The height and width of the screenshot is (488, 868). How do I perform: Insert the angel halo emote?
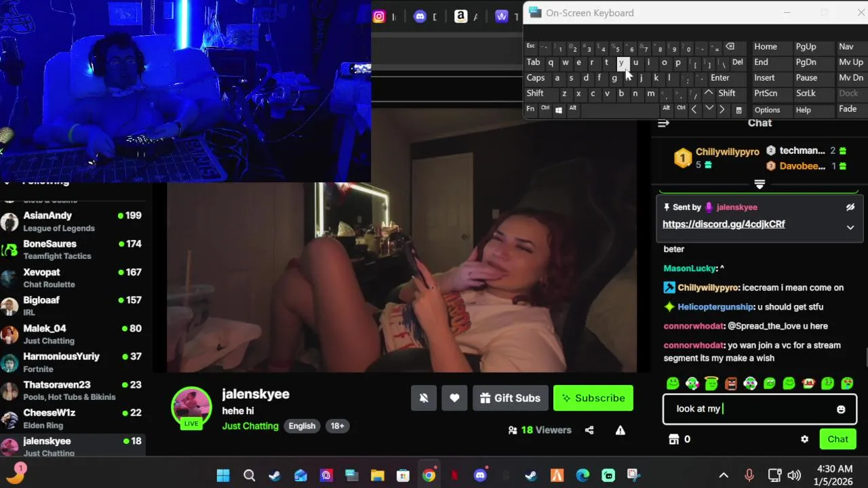(711, 384)
